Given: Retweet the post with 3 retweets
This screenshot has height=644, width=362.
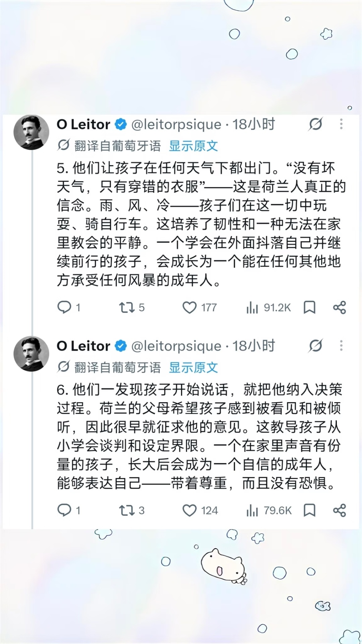Looking at the screenshot, I should coord(132,510).
